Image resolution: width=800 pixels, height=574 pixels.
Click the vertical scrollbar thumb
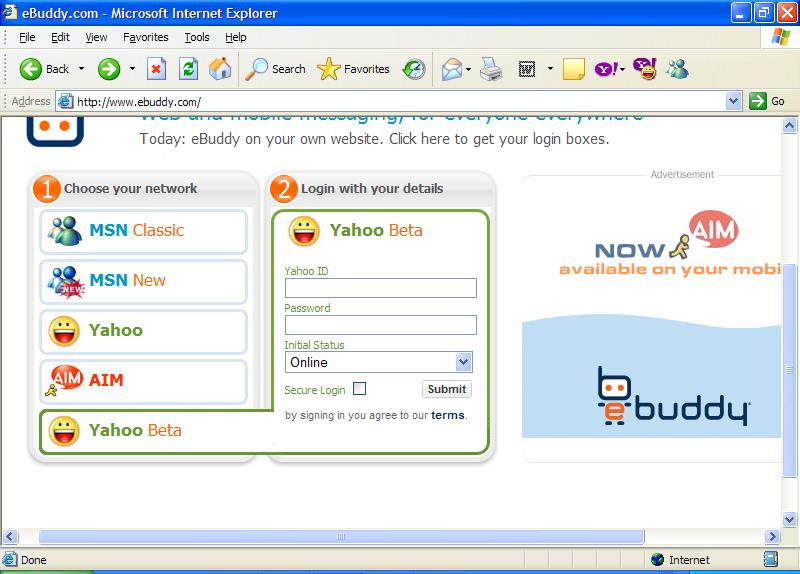[789, 370]
